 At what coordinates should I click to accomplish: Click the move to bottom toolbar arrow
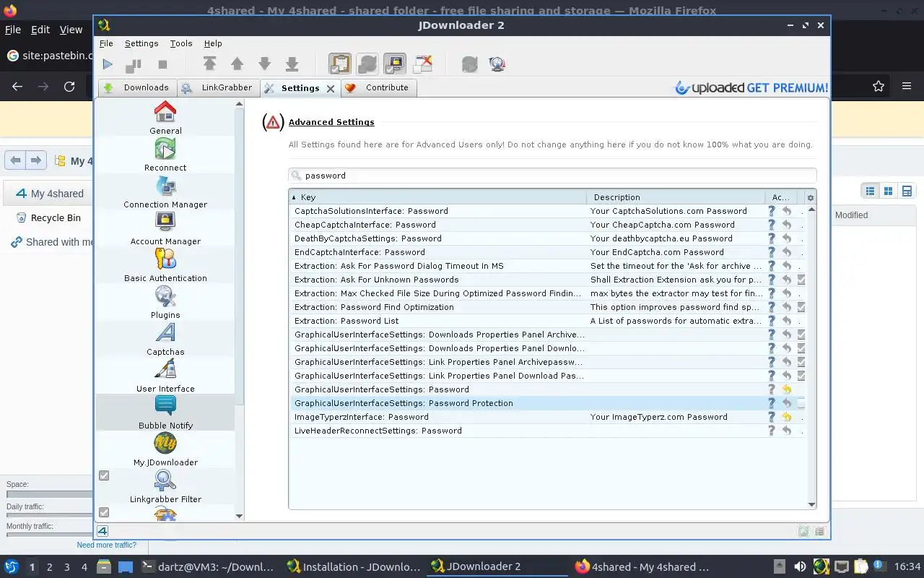point(292,64)
